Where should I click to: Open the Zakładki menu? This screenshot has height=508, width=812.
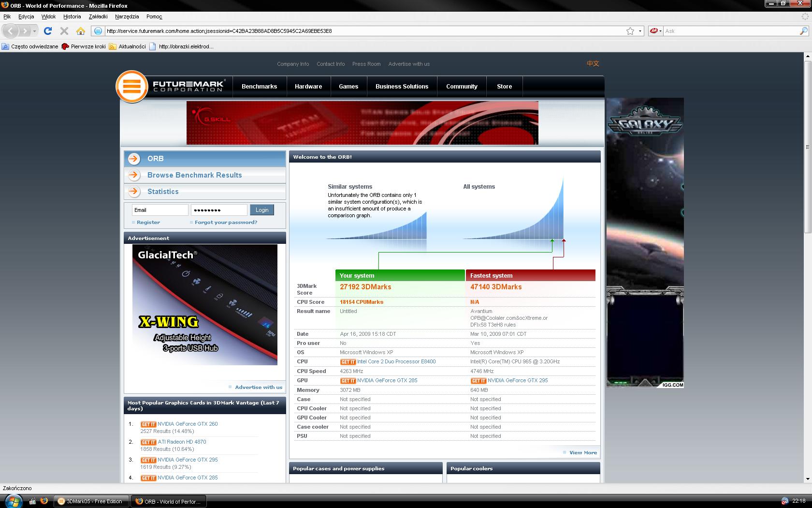98,16
